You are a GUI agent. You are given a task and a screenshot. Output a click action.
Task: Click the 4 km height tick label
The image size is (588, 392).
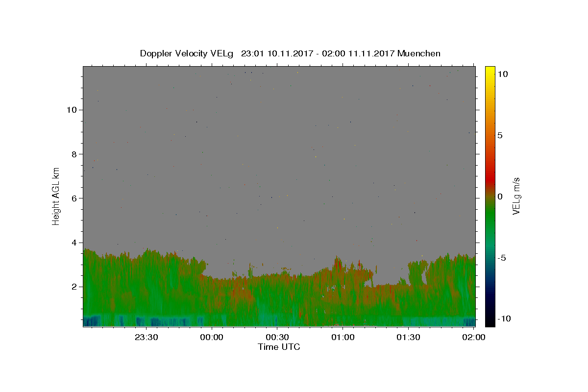(73, 243)
